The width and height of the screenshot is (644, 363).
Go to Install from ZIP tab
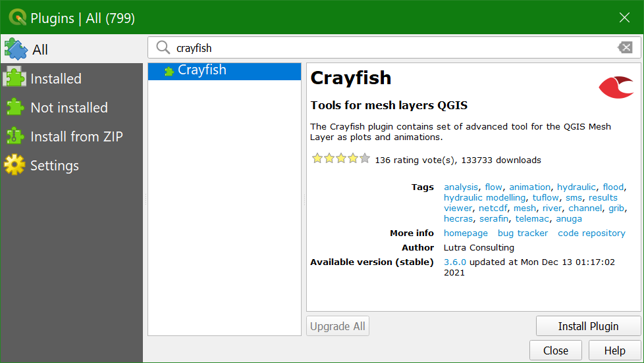[x=72, y=136]
